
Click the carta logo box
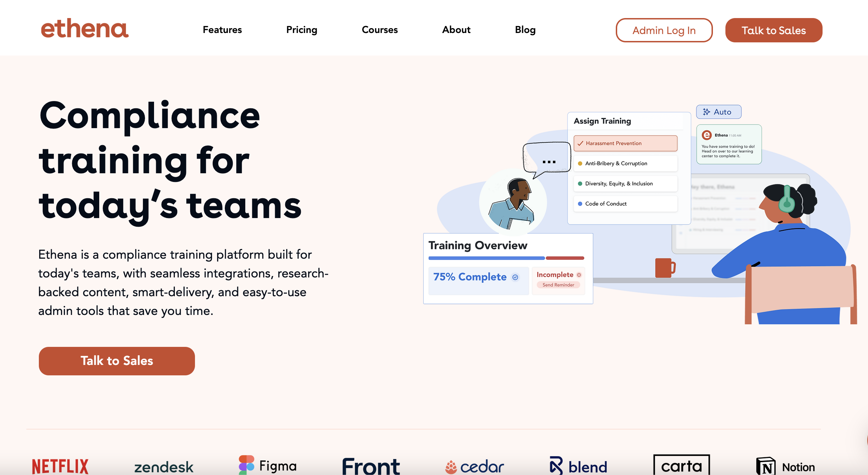pyautogui.click(x=681, y=465)
